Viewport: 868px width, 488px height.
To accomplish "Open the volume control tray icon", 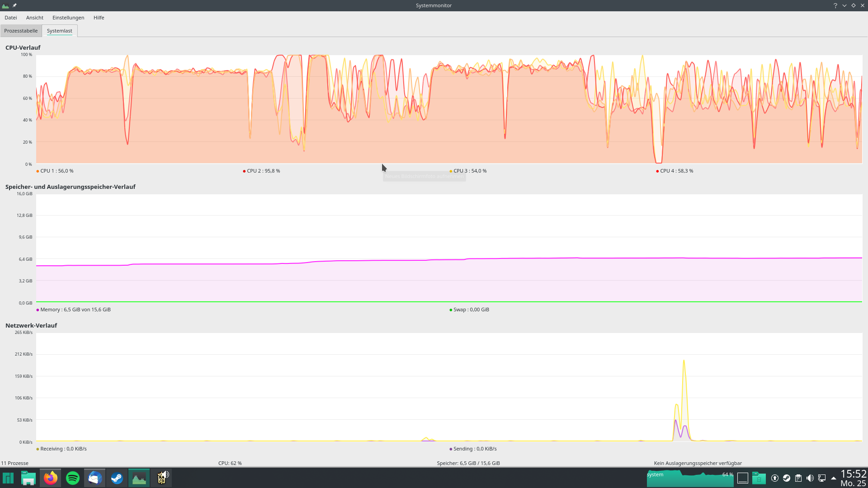I will (x=810, y=478).
